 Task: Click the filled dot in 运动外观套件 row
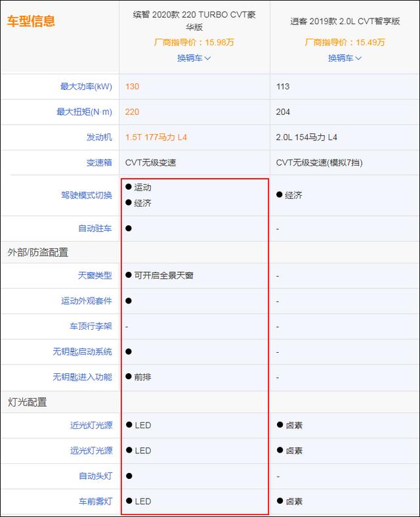tap(129, 301)
